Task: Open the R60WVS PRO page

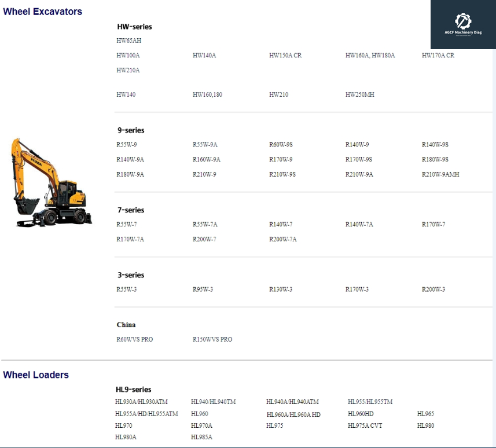Action: 134,339
